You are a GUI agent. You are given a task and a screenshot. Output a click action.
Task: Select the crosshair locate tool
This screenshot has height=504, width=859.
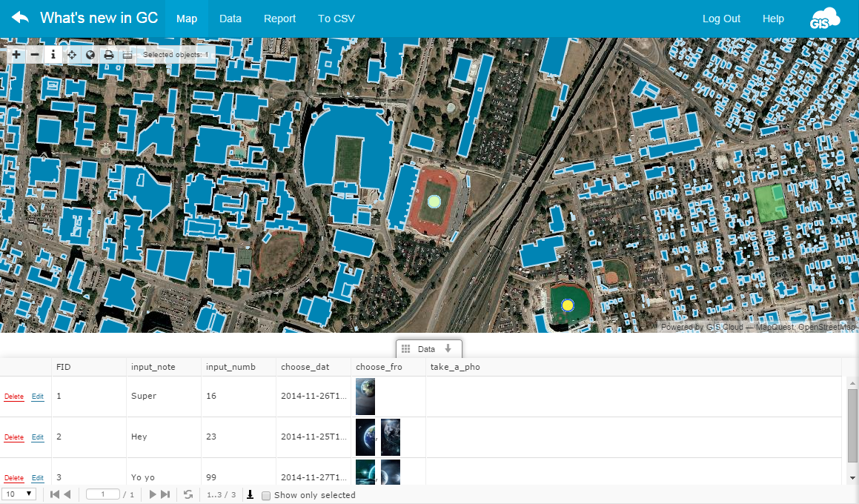click(72, 54)
